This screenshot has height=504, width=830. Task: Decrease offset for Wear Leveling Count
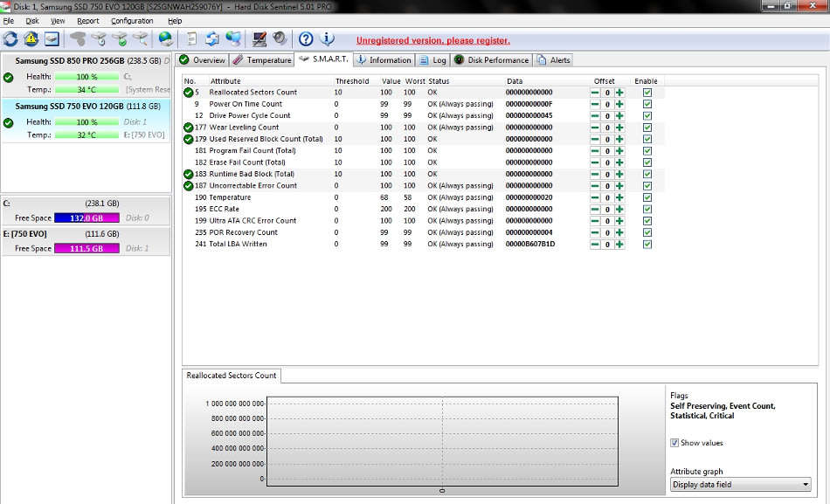(x=595, y=128)
